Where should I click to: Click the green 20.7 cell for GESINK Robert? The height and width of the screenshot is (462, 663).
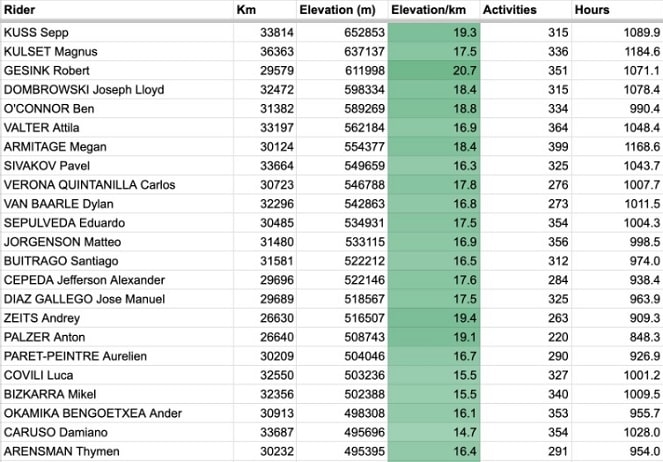(x=434, y=71)
